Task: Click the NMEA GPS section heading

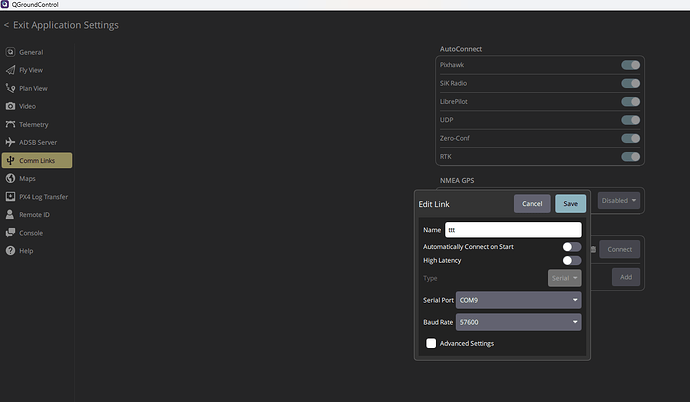Action: click(457, 180)
